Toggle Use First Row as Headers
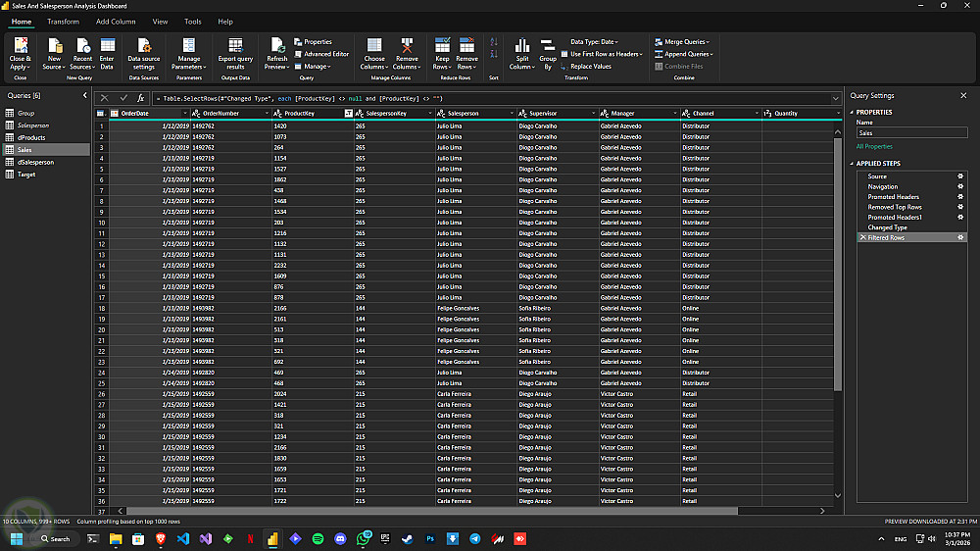The height and width of the screenshot is (551, 980). tap(604, 54)
